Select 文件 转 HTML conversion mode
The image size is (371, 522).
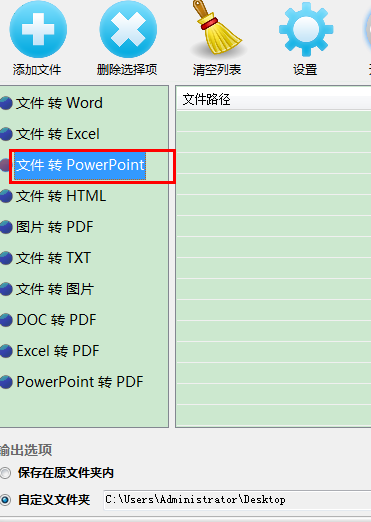click(x=61, y=196)
